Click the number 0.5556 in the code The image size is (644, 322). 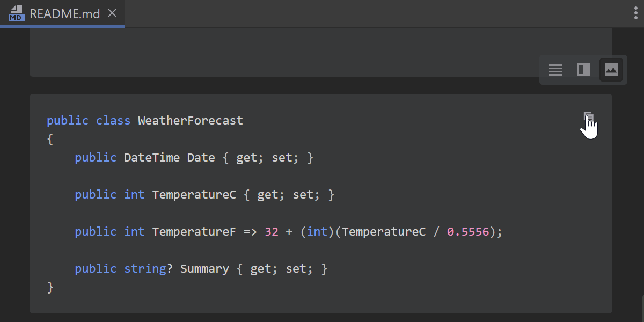[x=468, y=232]
